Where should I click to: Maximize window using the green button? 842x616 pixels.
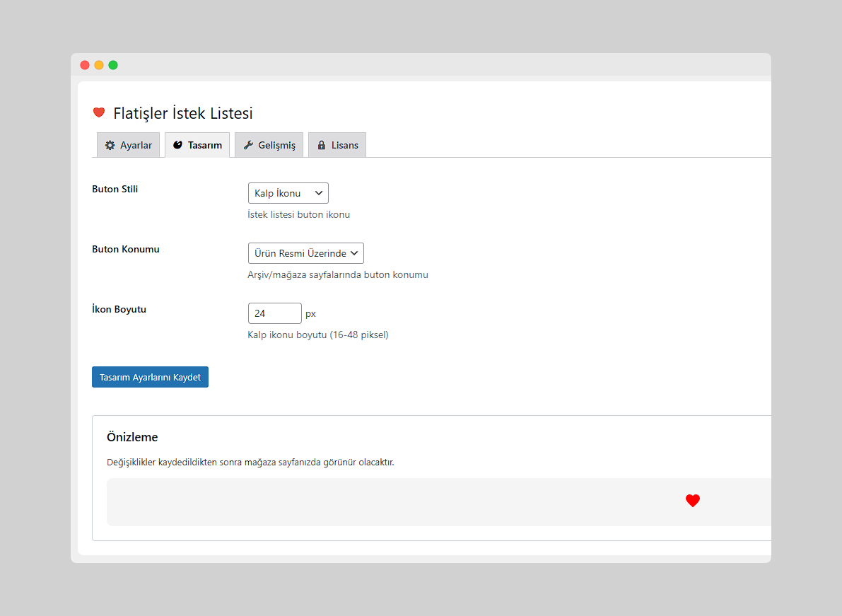click(113, 65)
